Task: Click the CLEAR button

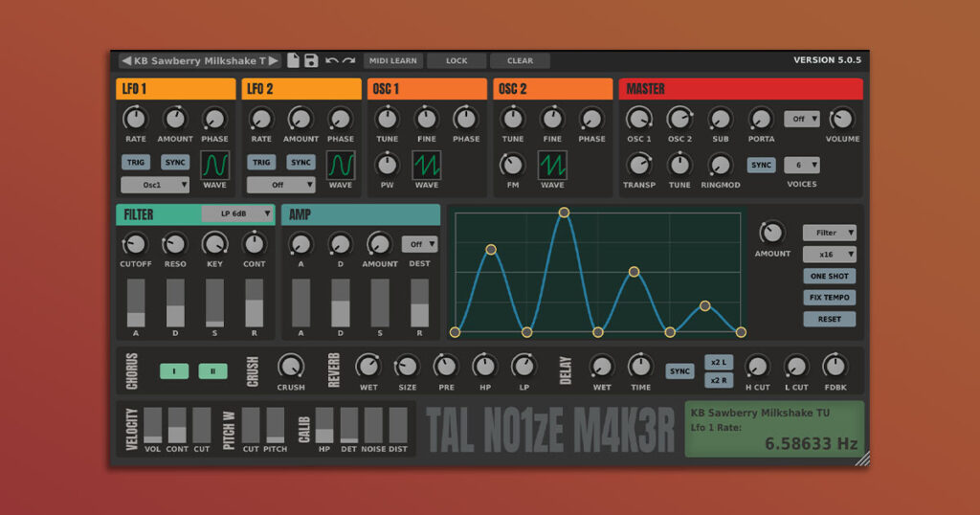Action: (x=520, y=60)
